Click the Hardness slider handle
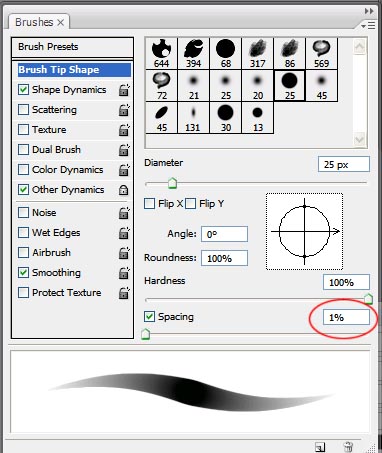 click(x=368, y=299)
